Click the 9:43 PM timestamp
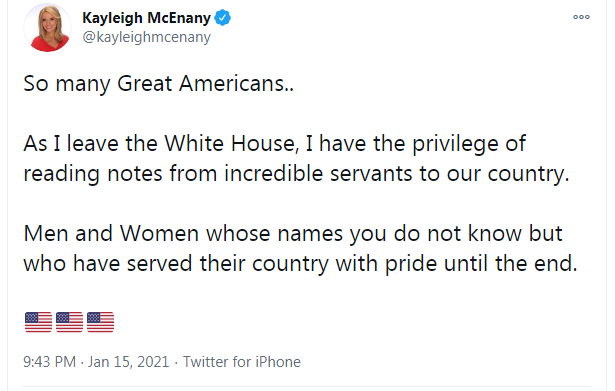Image resolution: width=615 pixels, height=391 pixels. [x=49, y=362]
